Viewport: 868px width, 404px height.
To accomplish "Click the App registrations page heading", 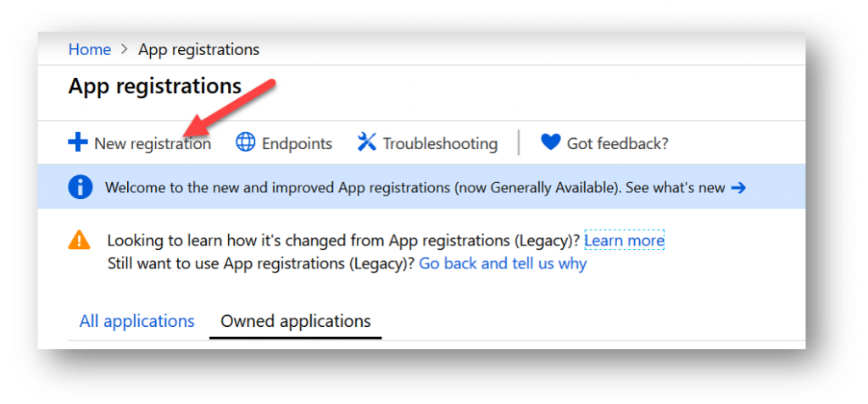I will [155, 87].
